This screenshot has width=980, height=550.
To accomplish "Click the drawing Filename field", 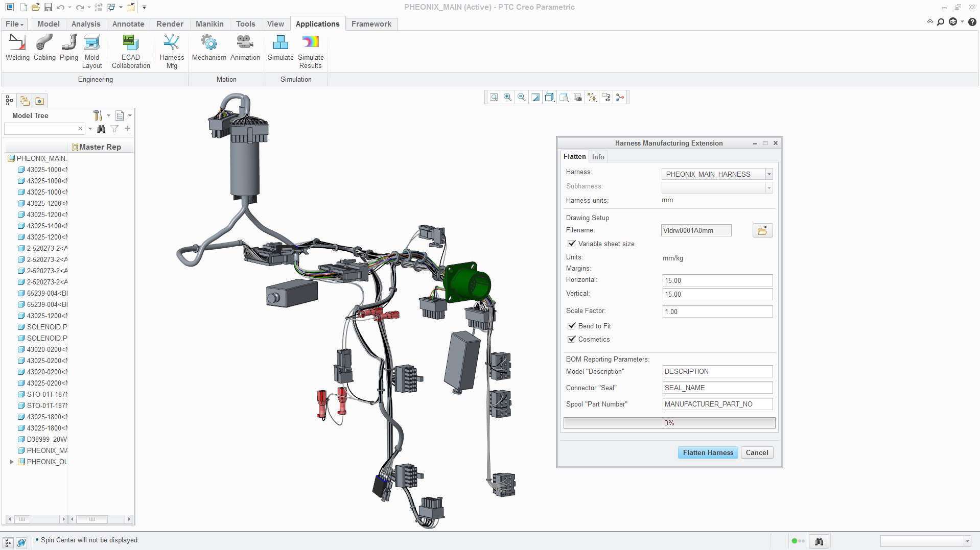I will (696, 230).
